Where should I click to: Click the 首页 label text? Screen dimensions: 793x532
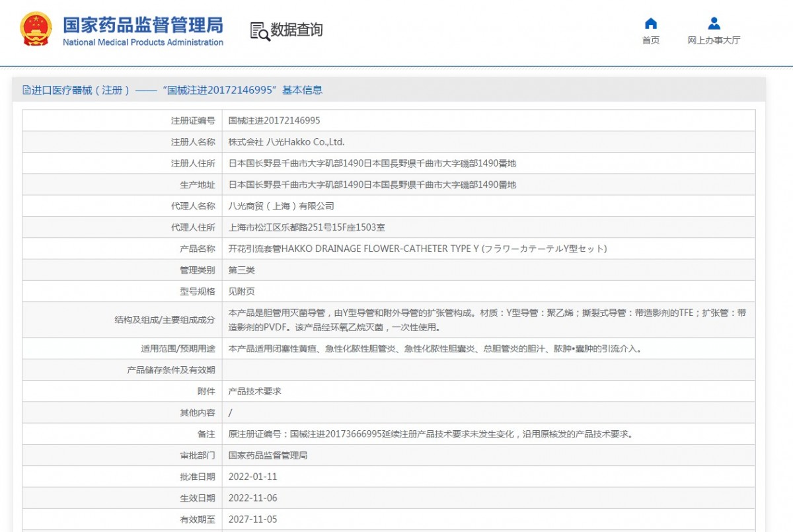point(651,40)
